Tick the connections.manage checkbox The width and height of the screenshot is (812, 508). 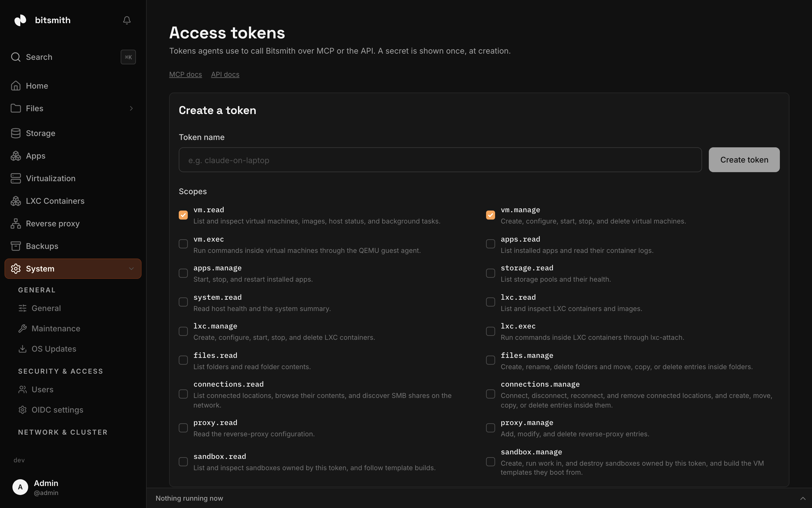[491, 394]
